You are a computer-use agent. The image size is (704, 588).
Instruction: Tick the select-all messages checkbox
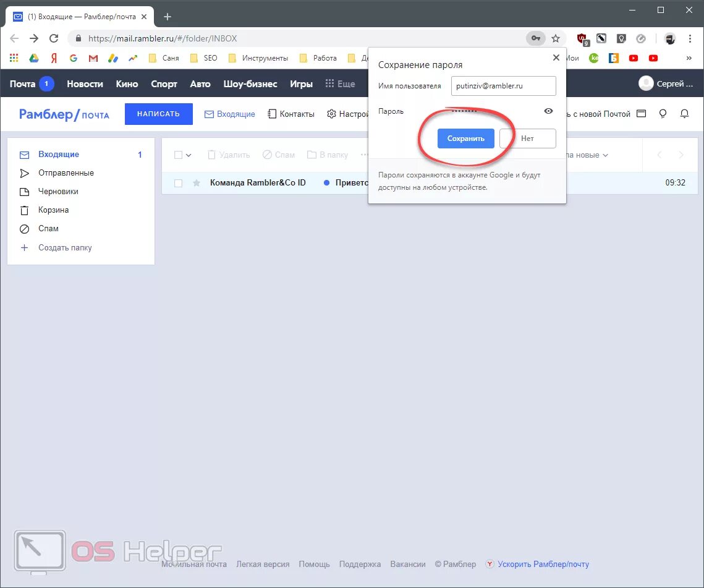pos(178,155)
